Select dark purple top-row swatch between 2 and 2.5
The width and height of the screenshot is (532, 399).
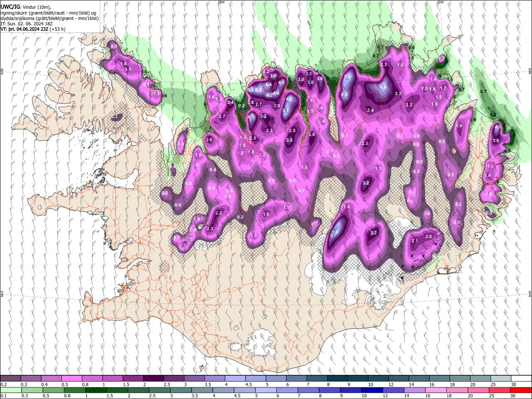(153, 378)
